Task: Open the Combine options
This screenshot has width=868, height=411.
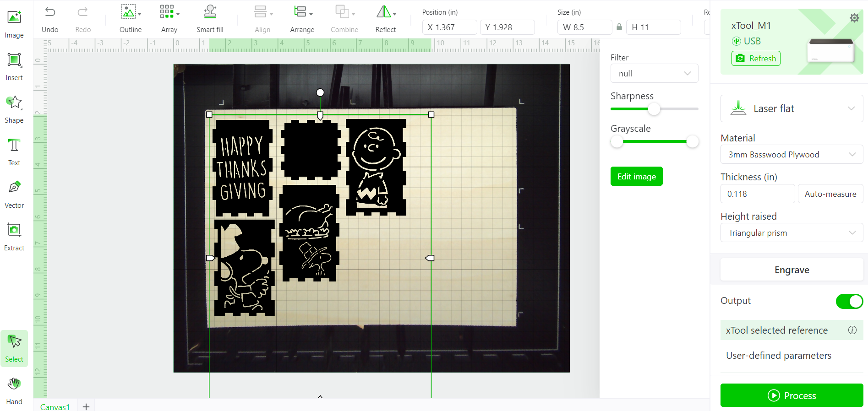Action: point(344,19)
